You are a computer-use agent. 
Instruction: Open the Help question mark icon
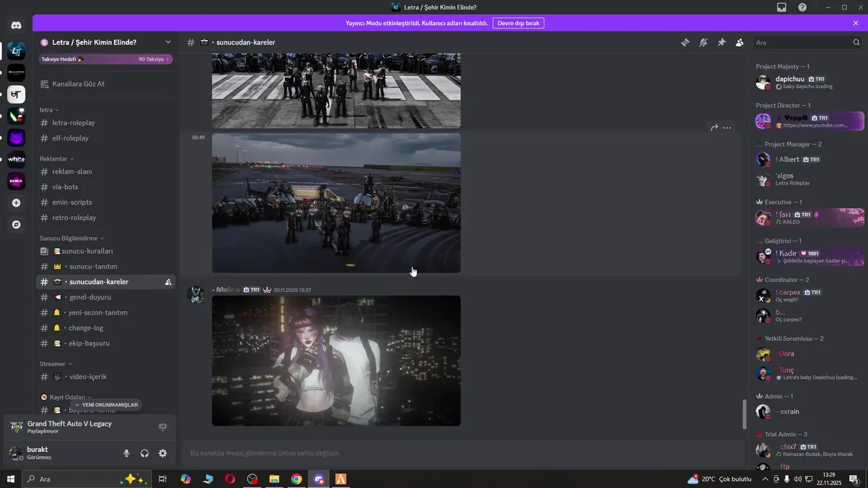pyautogui.click(x=802, y=7)
